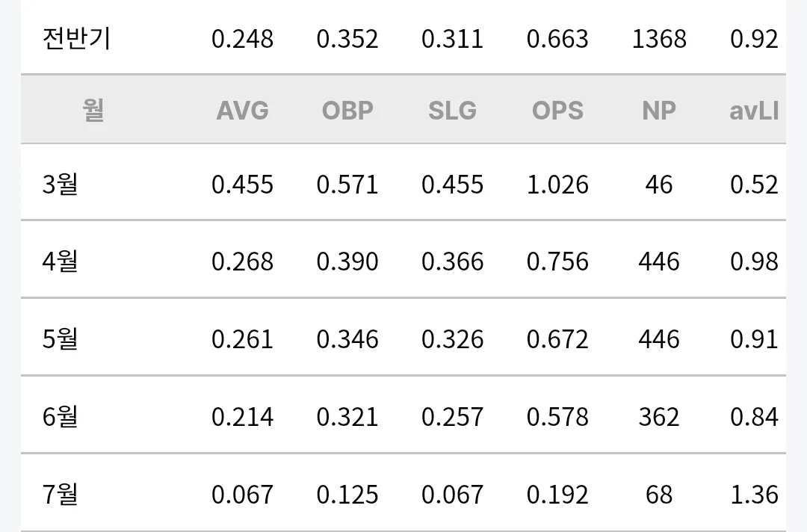Select the 6월 row label
The height and width of the screenshot is (532, 807).
coord(61,416)
